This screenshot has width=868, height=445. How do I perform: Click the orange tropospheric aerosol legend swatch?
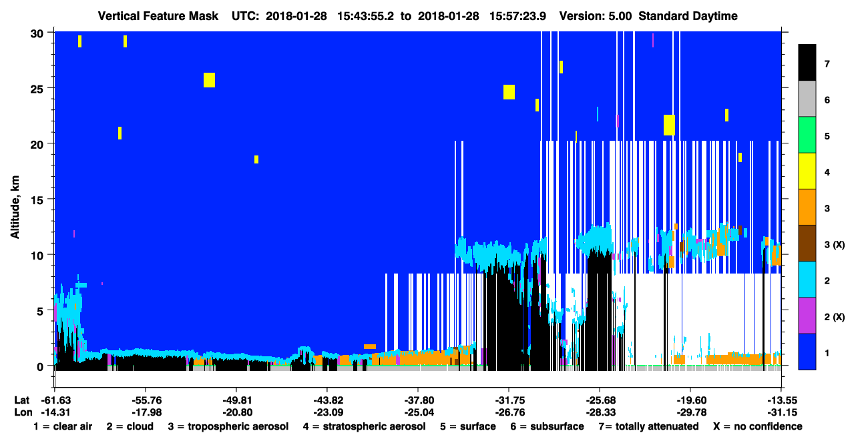pos(807,207)
